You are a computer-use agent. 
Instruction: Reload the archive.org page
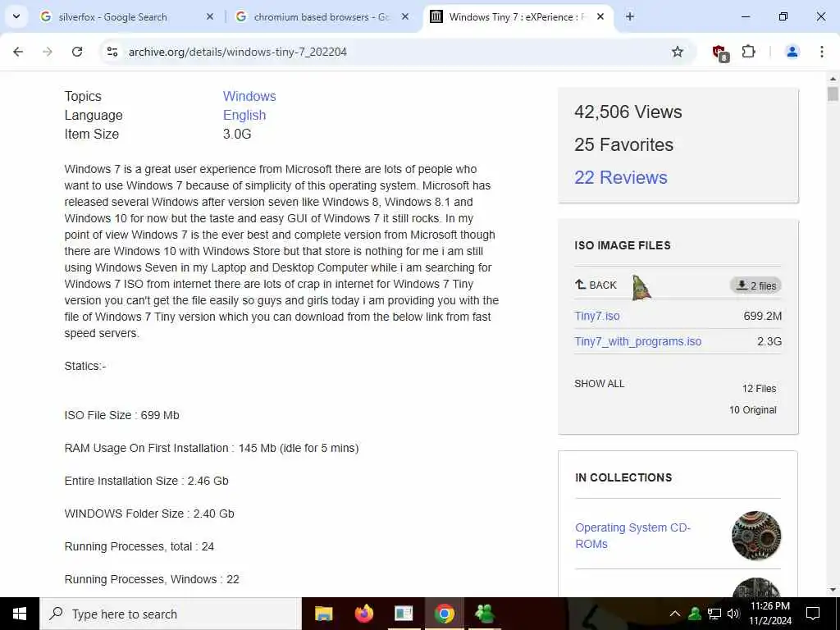tap(77, 52)
